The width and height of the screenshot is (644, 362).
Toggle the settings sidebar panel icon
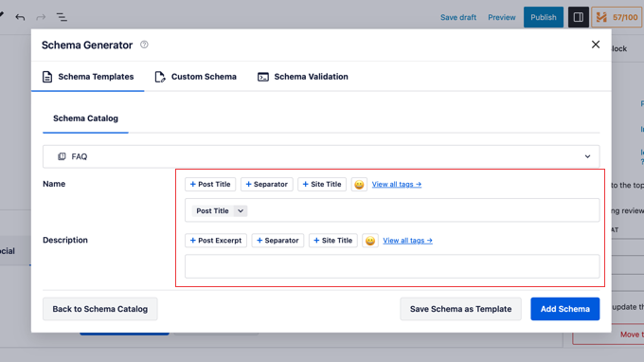579,17
